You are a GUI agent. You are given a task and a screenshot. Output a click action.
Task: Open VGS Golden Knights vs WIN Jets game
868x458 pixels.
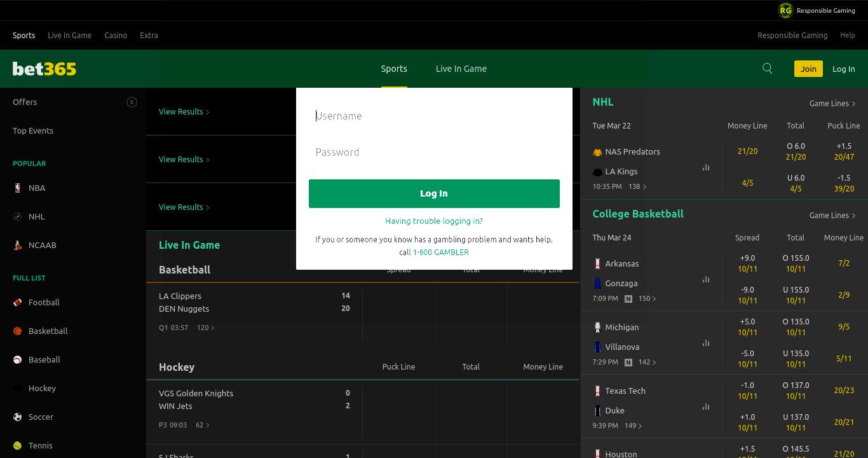pos(254,399)
